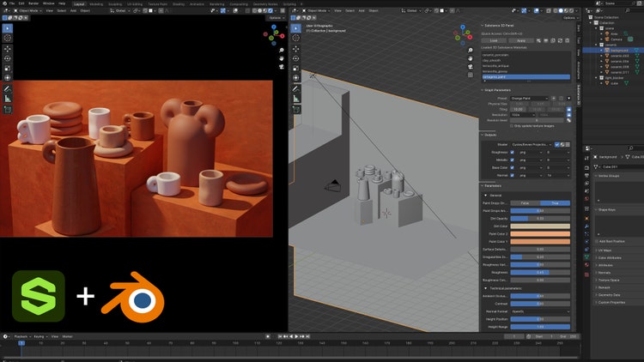Open the Playback menu in timeline
644x362 pixels.
coord(21,336)
